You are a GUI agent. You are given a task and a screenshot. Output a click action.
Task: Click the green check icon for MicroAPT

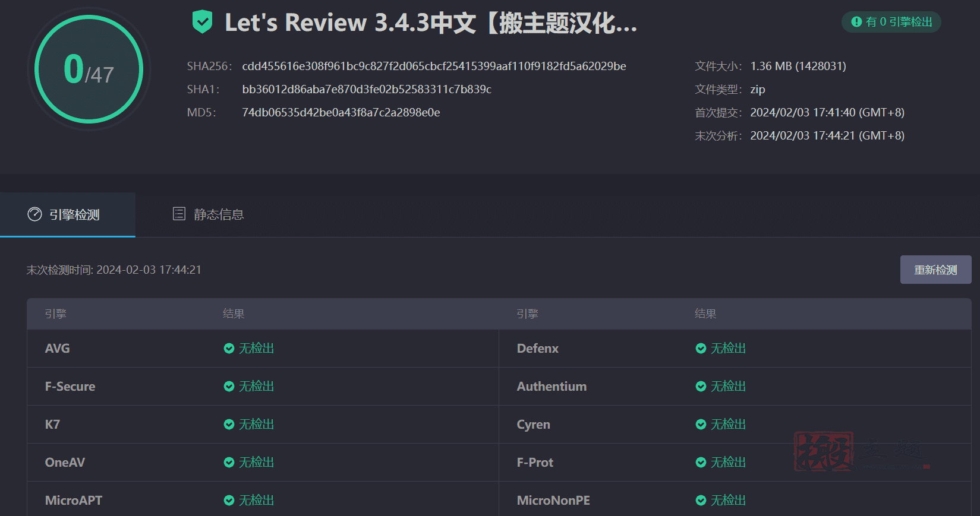(229, 501)
